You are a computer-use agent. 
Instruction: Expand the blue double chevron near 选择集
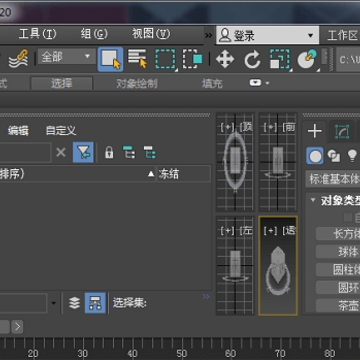click(x=206, y=296)
